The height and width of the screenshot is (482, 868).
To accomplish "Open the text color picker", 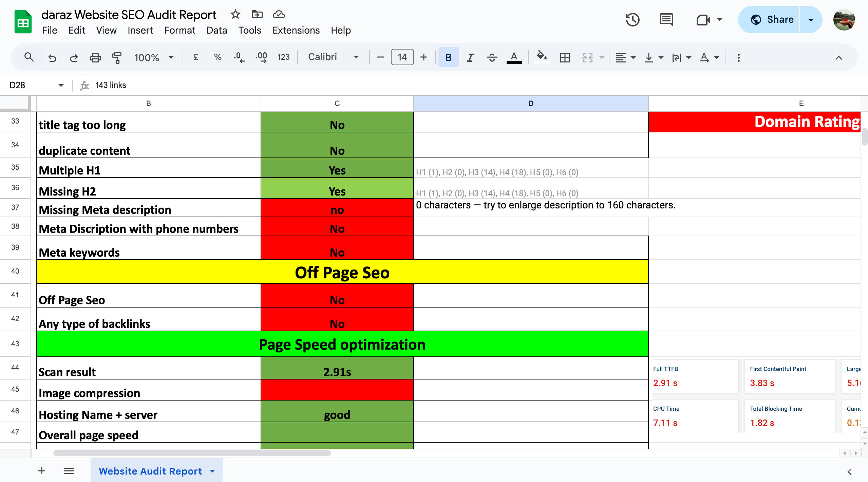I will pyautogui.click(x=513, y=57).
